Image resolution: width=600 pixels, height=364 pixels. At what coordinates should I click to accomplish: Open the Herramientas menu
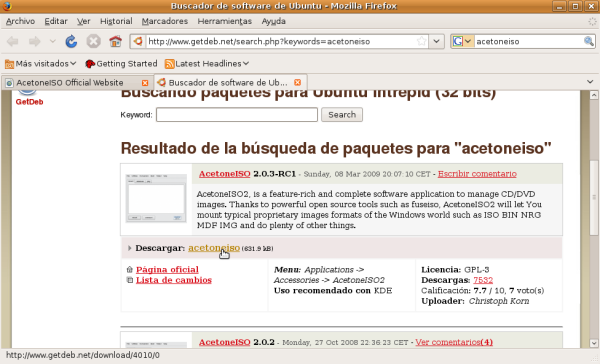coord(225,21)
